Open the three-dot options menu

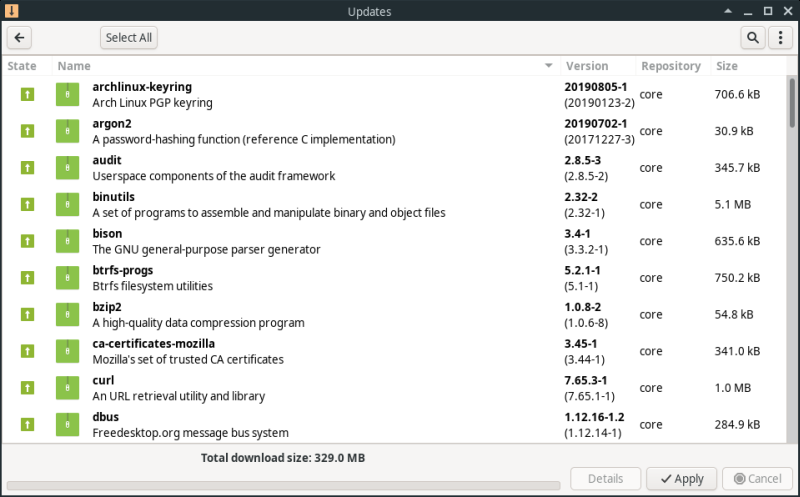coord(780,38)
